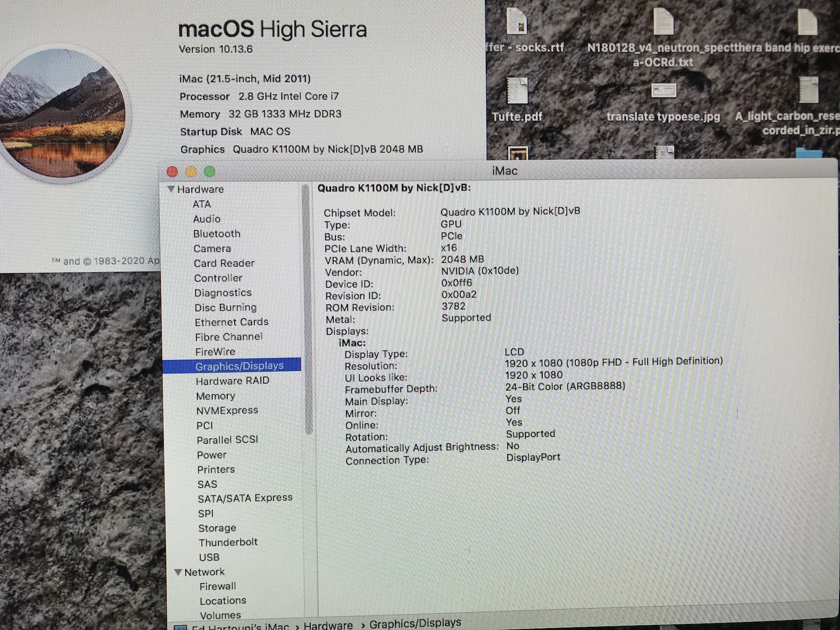Screen dimensions: 840x630
Task: Click the Revision ID value 0x00a2
Action: click(459, 294)
